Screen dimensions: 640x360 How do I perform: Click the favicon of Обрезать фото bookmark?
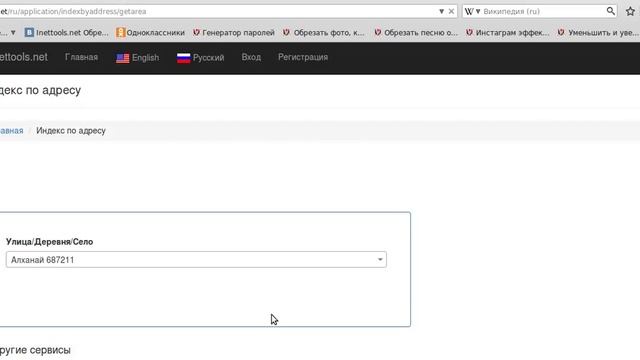pos(287,32)
